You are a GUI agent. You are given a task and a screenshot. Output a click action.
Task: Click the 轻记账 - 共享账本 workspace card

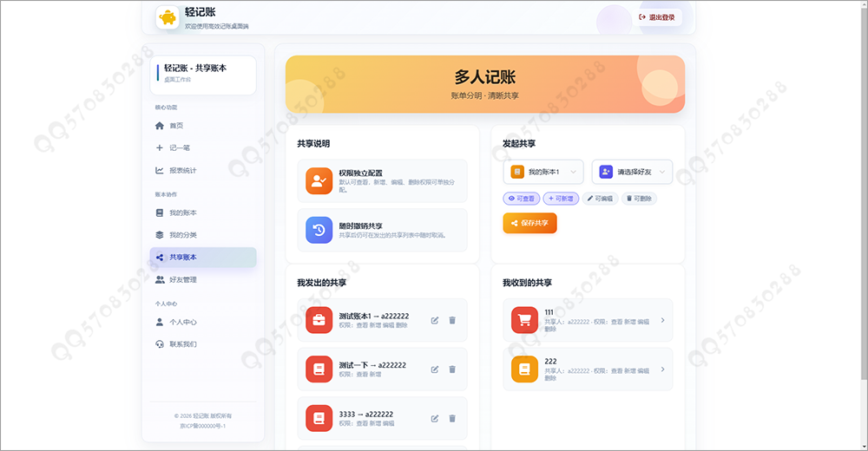pyautogui.click(x=203, y=75)
